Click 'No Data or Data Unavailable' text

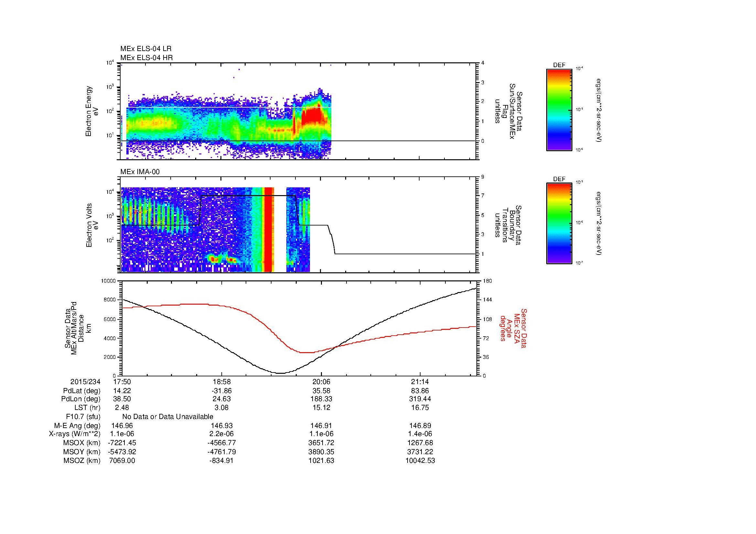(168, 417)
